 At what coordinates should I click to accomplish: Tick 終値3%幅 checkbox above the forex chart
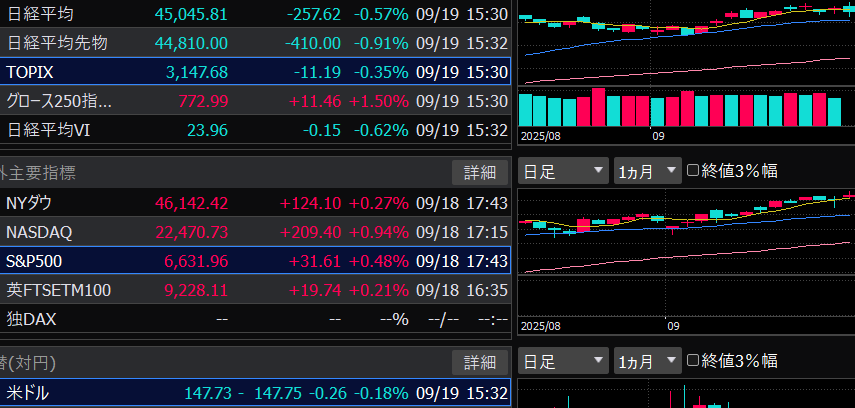[693, 361]
